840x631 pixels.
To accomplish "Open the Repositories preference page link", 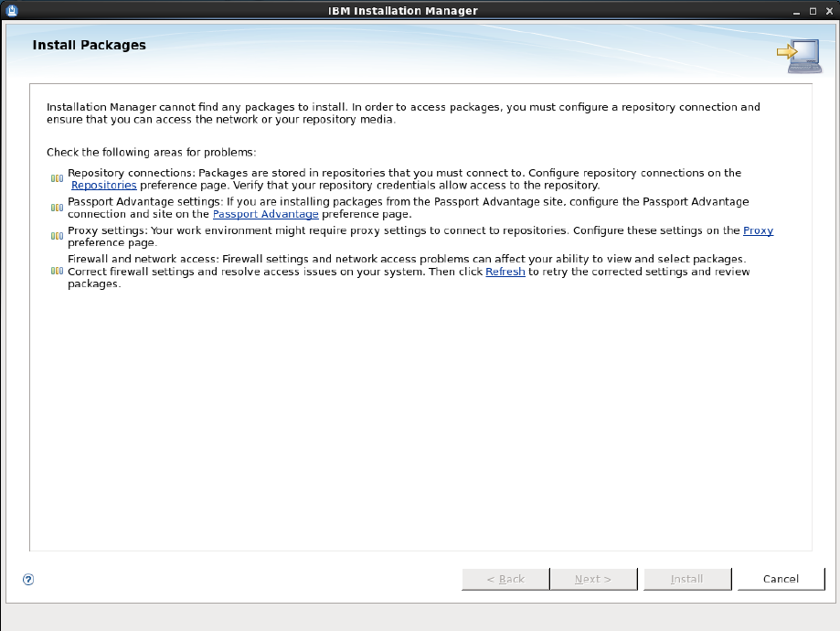I will click(104, 186).
